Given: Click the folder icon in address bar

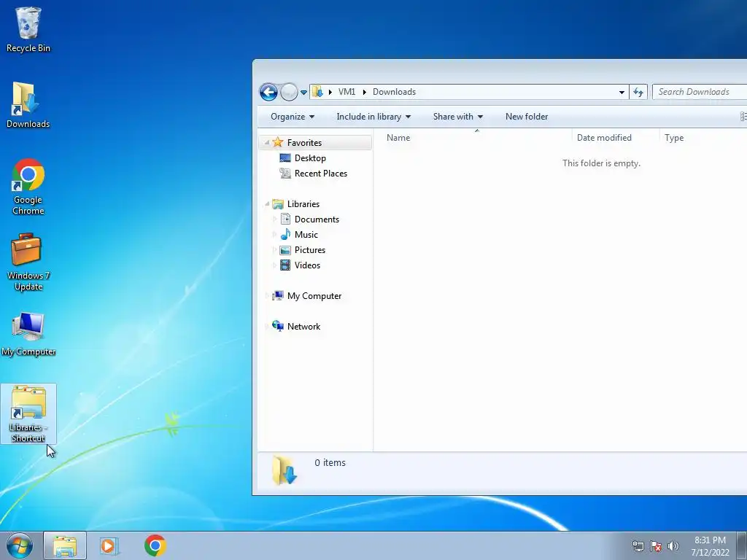Looking at the screenshot, I should click(x=317, y=92).
